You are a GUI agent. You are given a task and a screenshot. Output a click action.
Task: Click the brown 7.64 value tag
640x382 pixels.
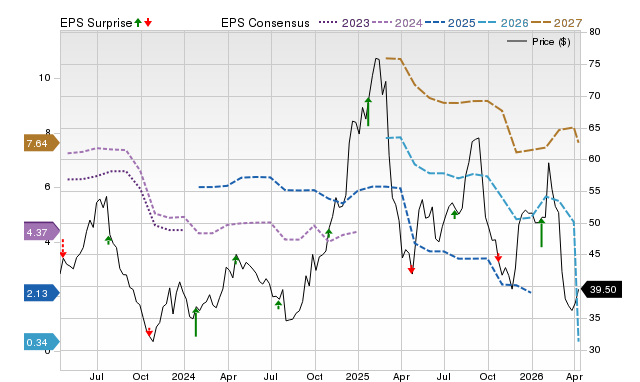[x=42, y=143]
